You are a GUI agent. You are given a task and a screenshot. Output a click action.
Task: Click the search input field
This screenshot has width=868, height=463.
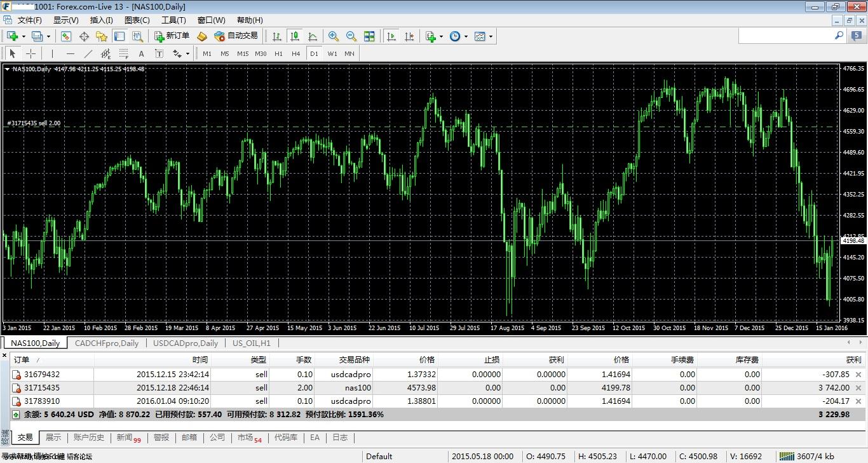coord(792,36)
